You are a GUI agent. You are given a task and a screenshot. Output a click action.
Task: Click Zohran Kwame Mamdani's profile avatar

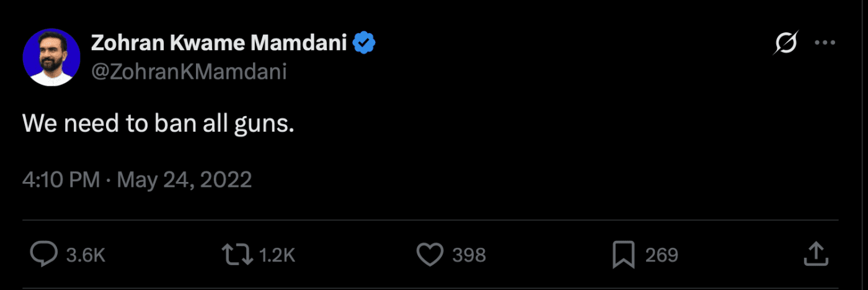51,57
